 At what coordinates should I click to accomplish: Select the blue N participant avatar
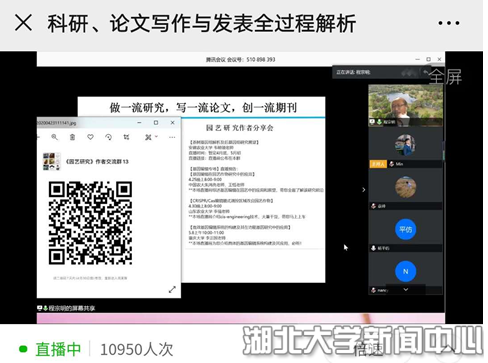point(406,271)
